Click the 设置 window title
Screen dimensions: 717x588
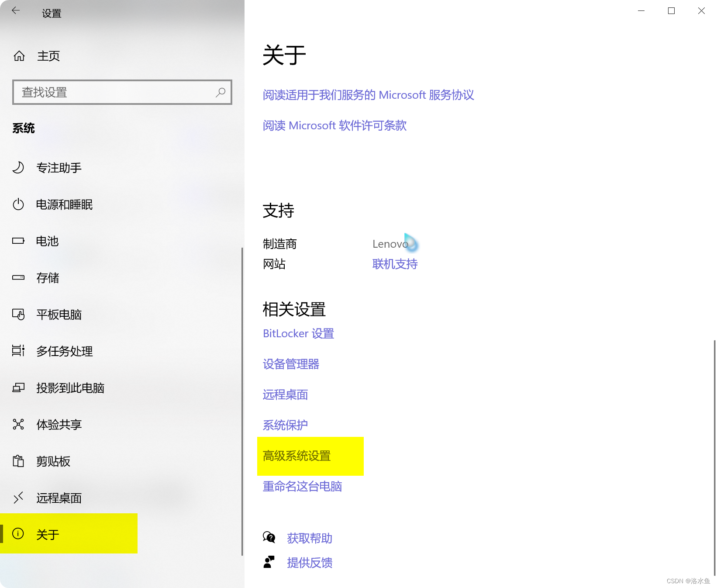point(52,14)
